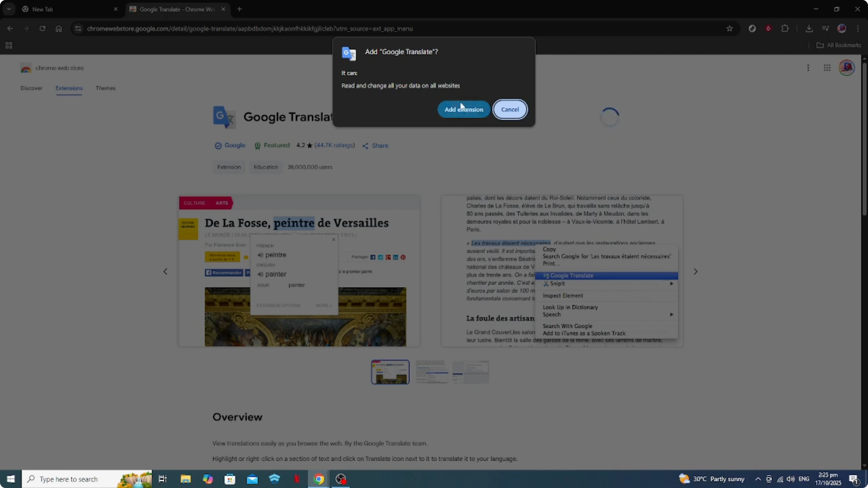Open the Themes section
Screen dimensions: 868x488
105,88
